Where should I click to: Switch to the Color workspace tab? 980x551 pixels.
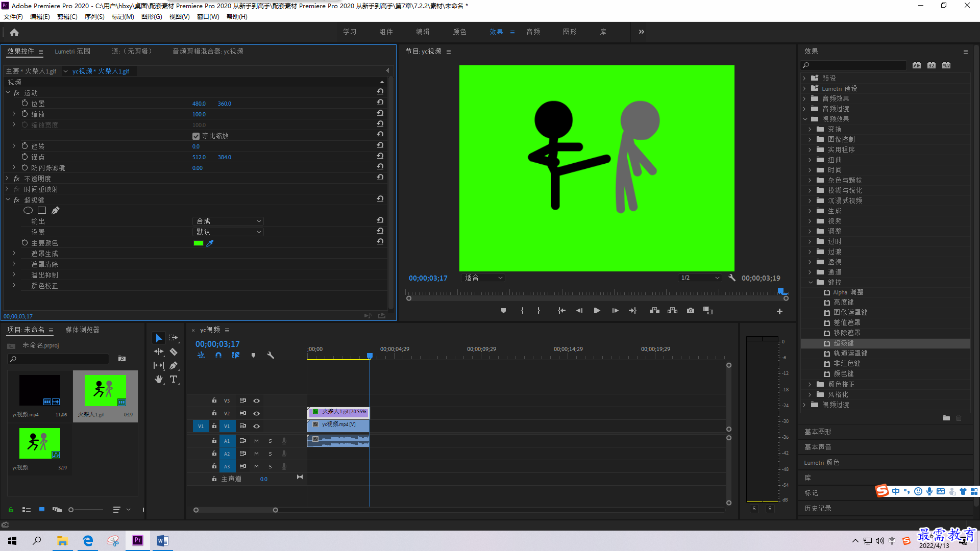tap(459, 32)
